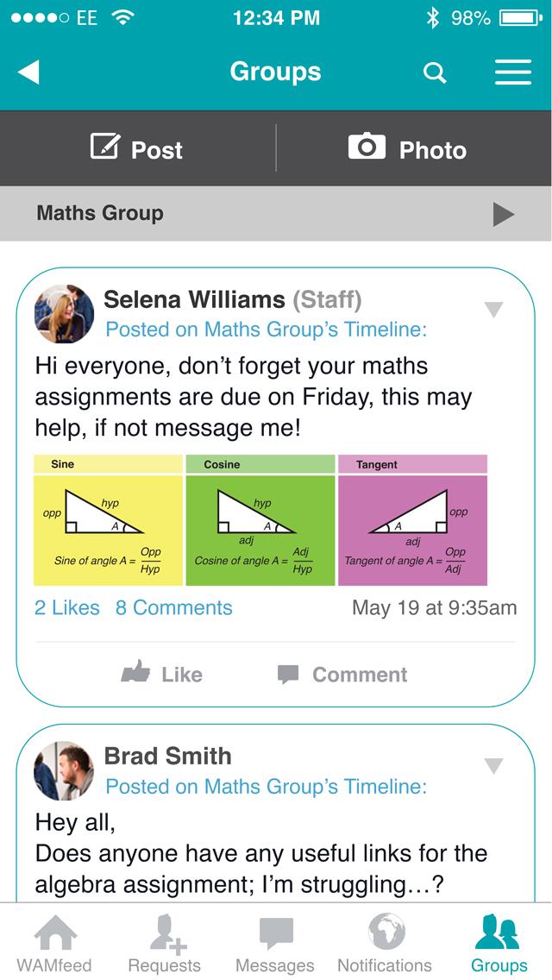View the 2 Likes link
Image resolution: width=552 pixels, height=980 pixels.
tap(67, 608)
